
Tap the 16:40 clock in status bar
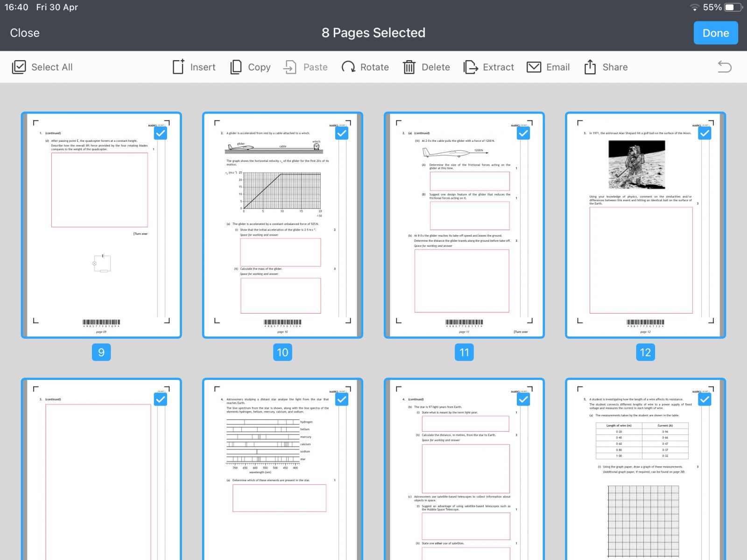coord(16,7)
